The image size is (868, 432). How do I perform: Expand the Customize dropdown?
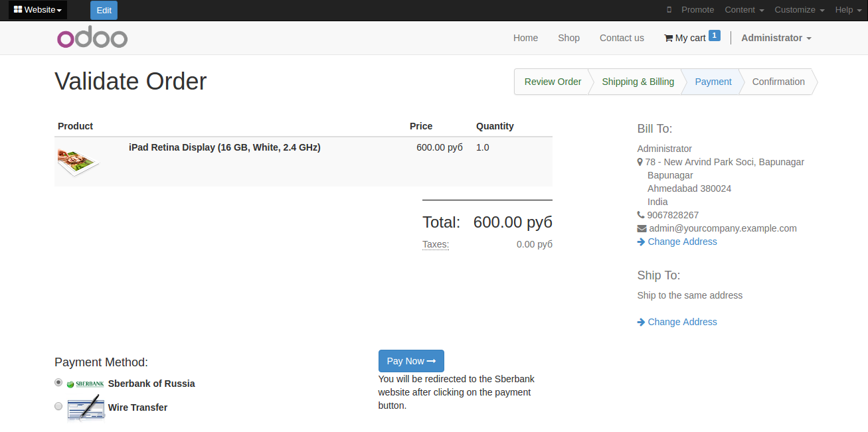(800, 10)
